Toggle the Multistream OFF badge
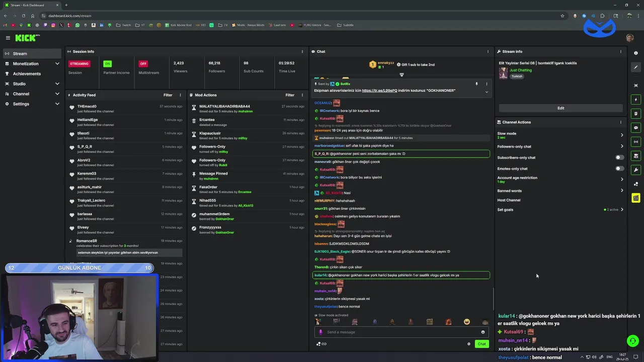Viewport: 644px width, 362px height. [x=143, y=64]
